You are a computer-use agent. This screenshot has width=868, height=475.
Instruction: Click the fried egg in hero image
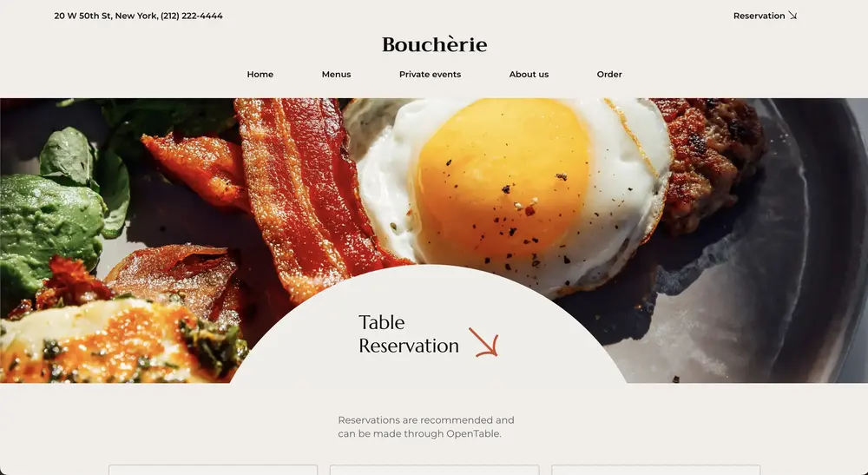[510, 188]
